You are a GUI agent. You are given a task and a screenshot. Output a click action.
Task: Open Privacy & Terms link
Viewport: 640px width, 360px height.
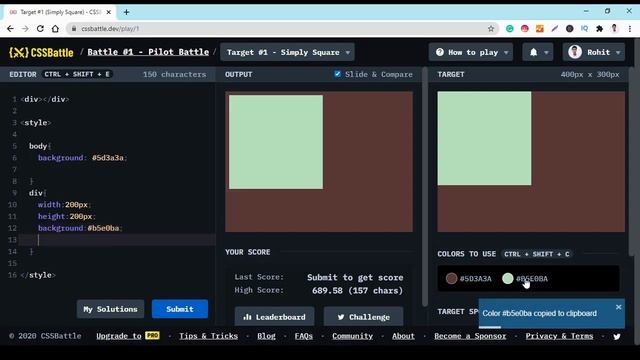tap(559, 336)
